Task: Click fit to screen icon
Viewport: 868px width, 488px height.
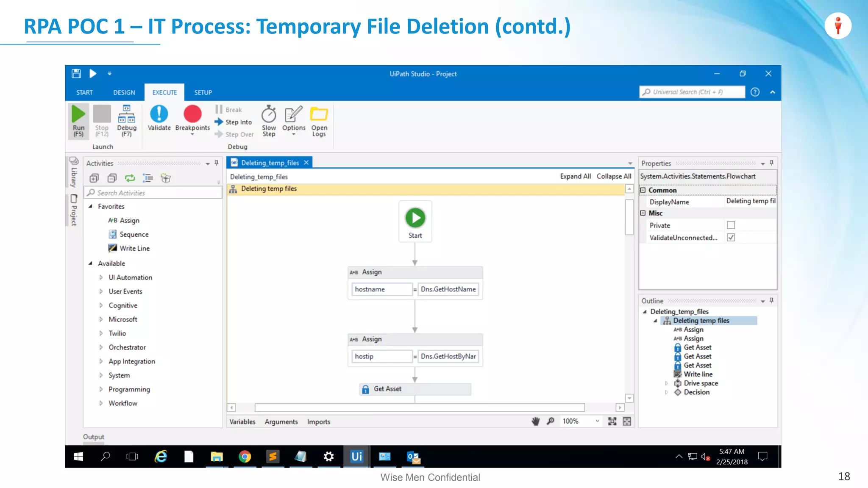Action: tap(612, 421)
